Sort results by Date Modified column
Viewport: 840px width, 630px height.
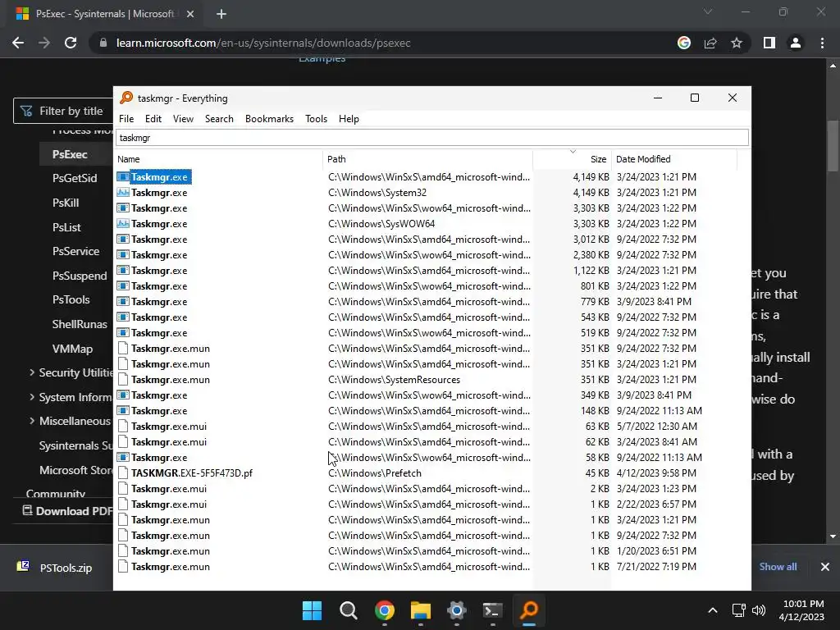pos(674,159)
